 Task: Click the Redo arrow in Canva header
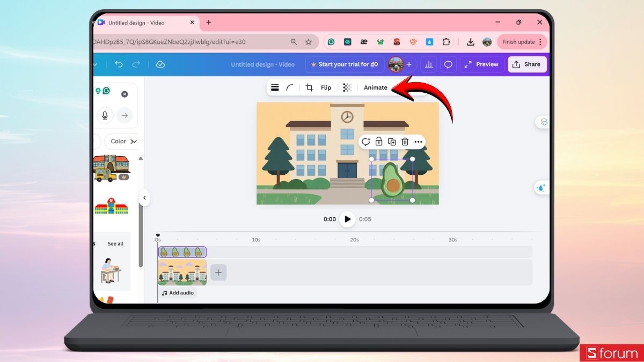[x=136, y=64]
